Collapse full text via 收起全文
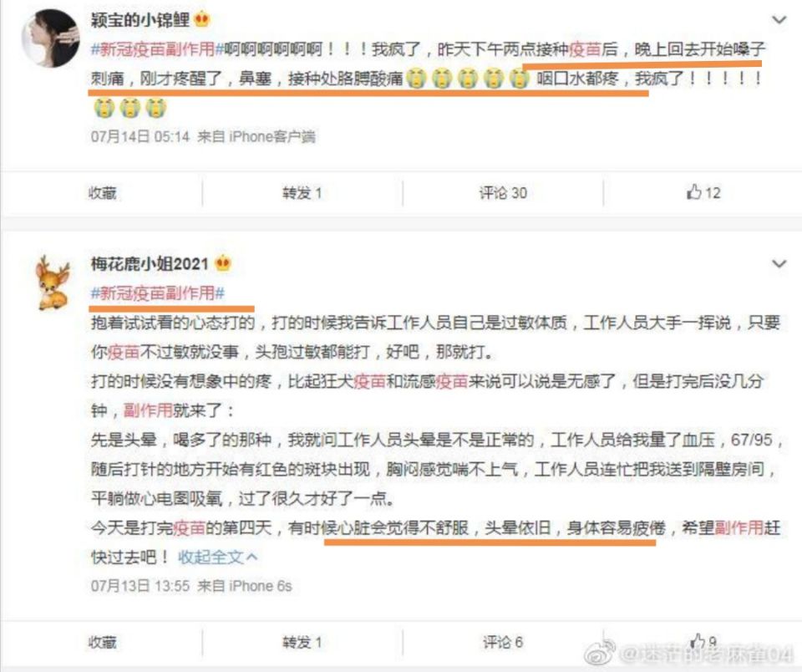The image size is (802, 672). 217,557
